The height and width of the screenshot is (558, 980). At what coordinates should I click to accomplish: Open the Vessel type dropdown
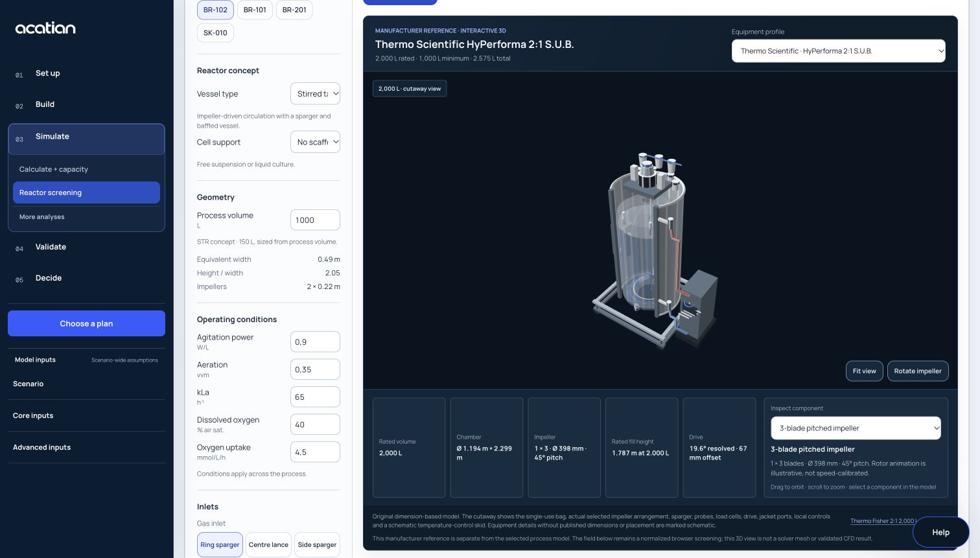[x=315, y=93]
